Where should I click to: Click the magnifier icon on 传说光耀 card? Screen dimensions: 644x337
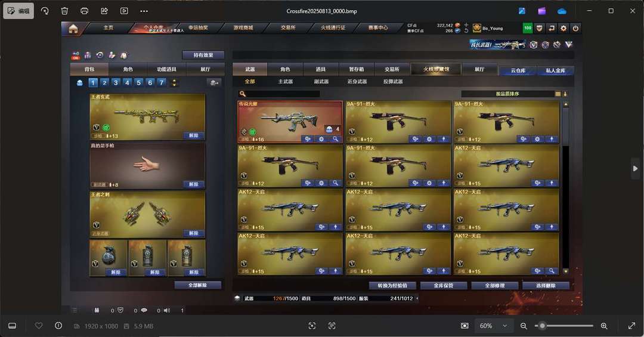tap(336, 140)
